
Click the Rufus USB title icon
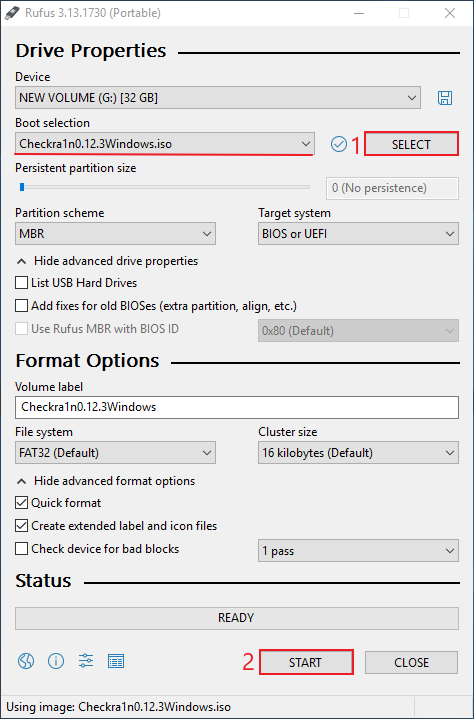pos(11,13)
